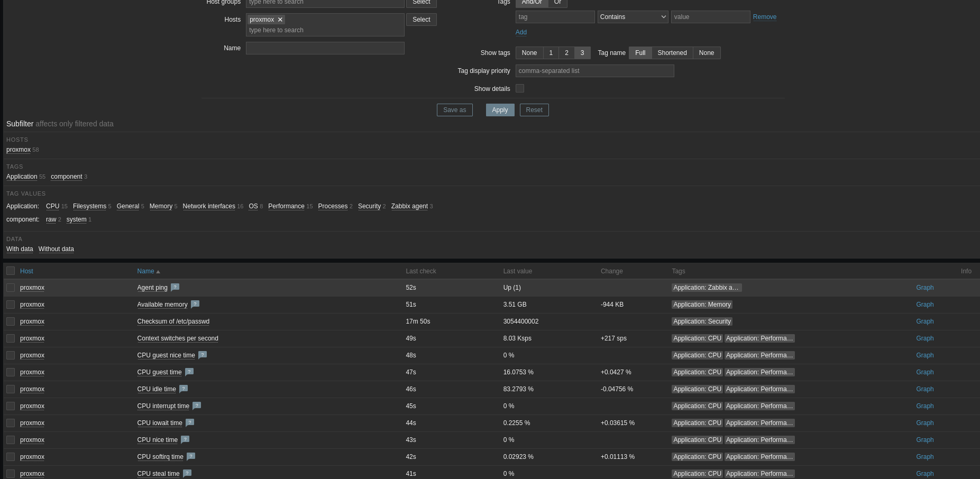Show description icon for CPU idle time
980x479 pixels.
point(184,389)
